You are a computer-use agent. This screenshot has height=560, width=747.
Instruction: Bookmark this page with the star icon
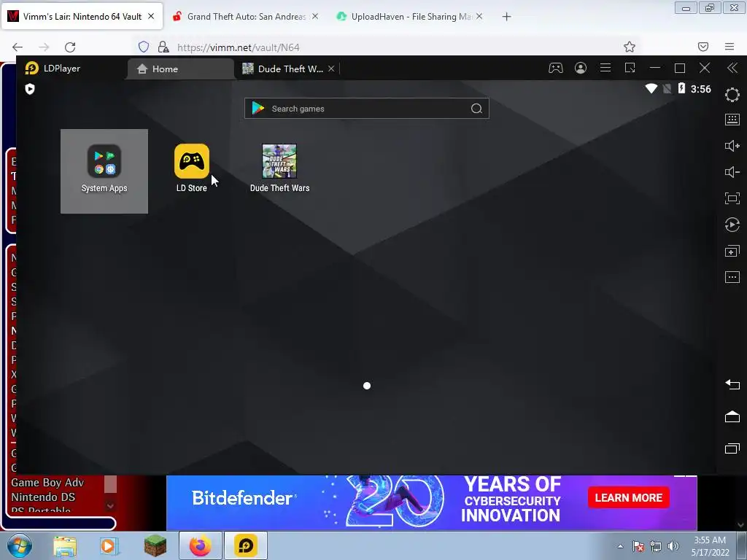(630, 47)
